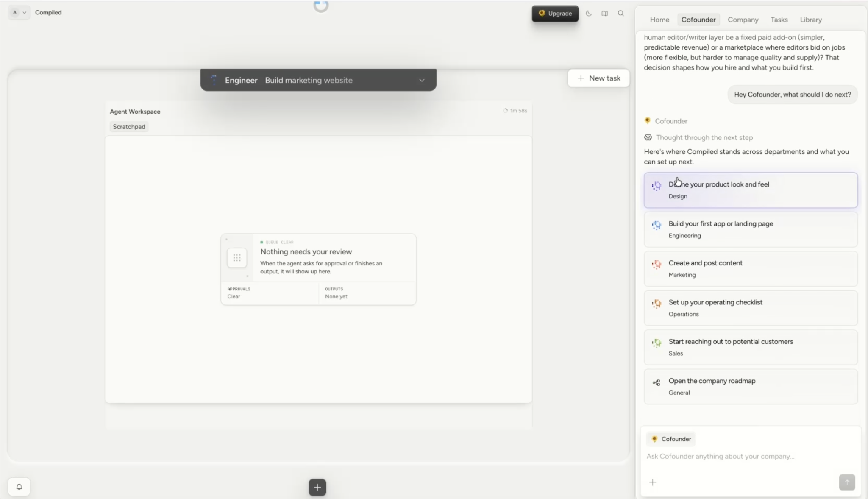868x499 pixels.
Task: Click the Upgrade button
Action: click(555, 14)
